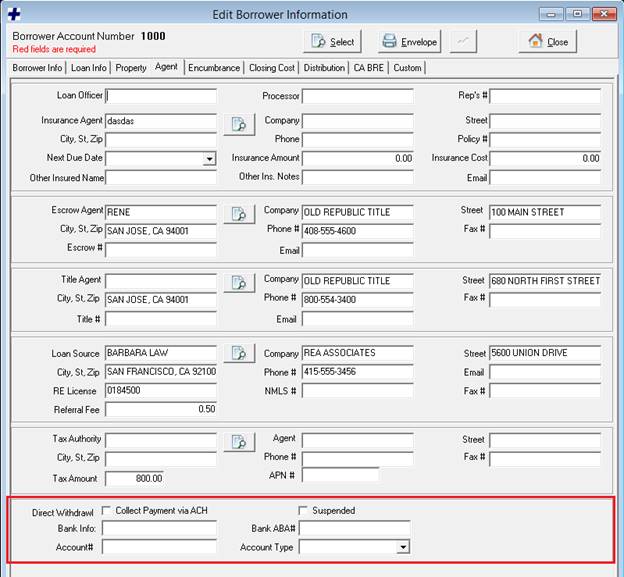The image size is (624, 577).
Task: Click the chart icon button next to Envelope
Action: (463, 41)
